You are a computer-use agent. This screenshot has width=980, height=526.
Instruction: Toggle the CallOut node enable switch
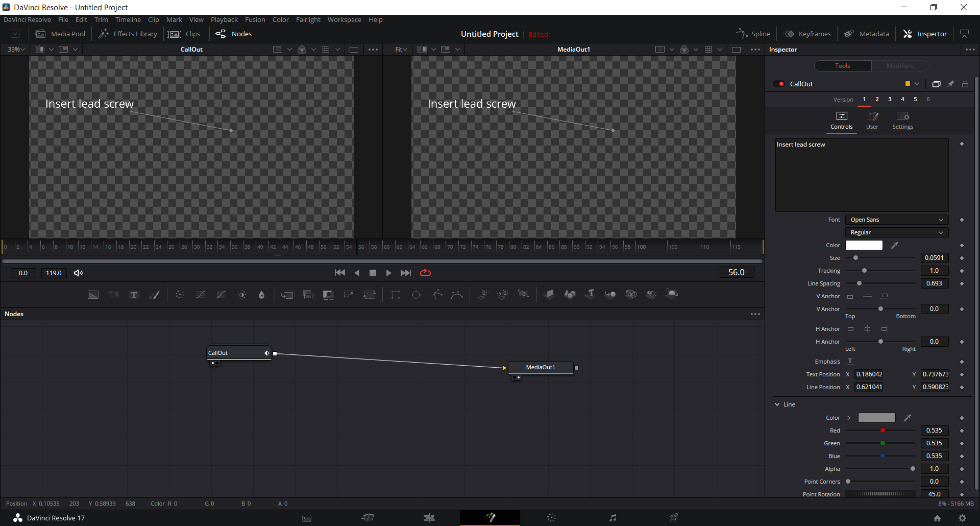click(779, 84)
